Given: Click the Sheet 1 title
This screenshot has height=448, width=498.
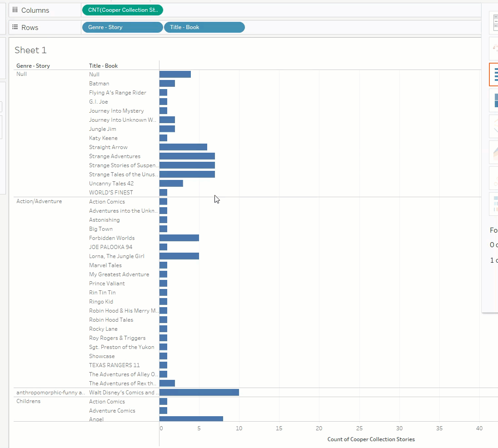Looking at the screenshot, I should pyautogui.click(x=30, y=50).
